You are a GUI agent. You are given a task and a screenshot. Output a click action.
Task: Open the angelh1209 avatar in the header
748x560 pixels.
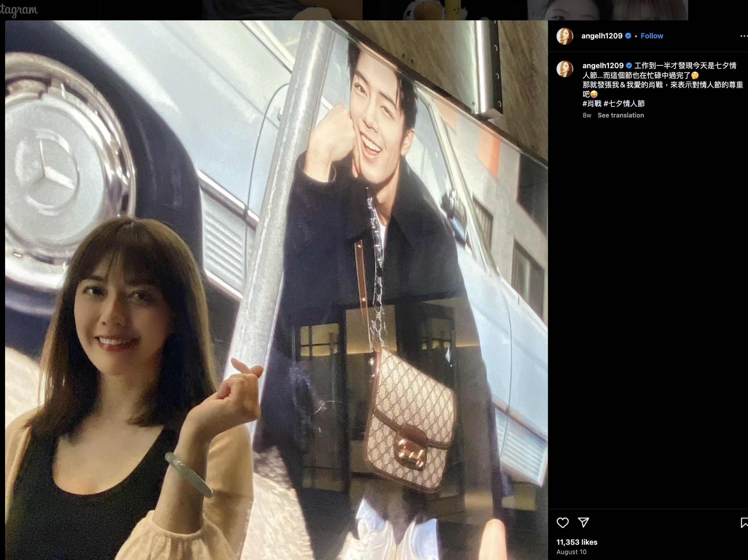click(565, 36)
